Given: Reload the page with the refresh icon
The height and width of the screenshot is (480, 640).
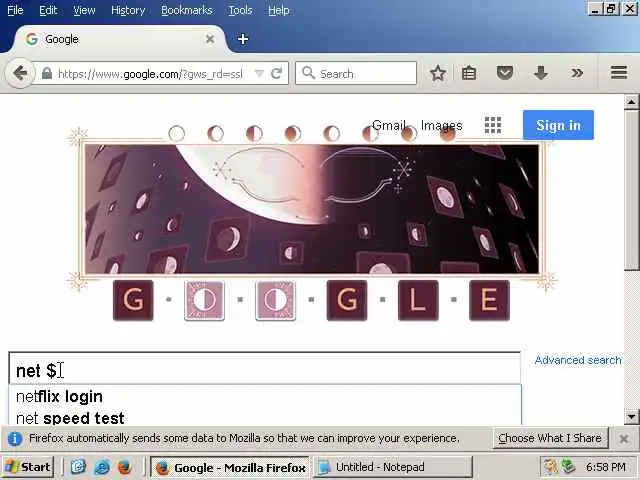Looking at the screenshot, I should (x=277, y=73).
